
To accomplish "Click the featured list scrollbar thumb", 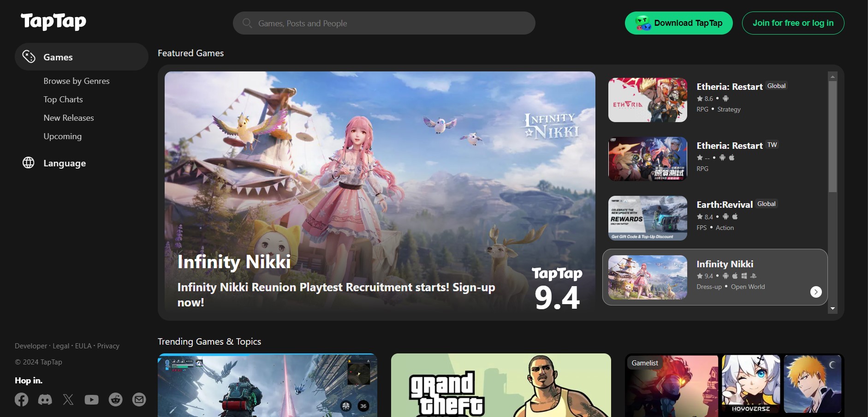I will coord(832,137).
